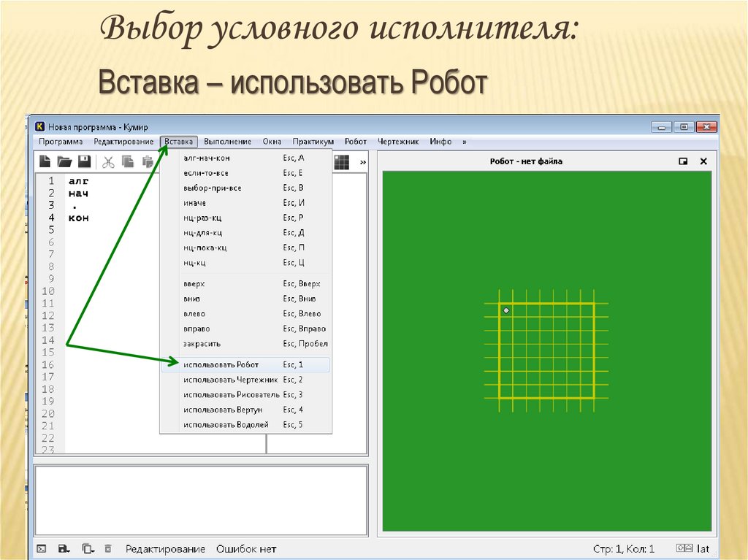
Task: Select 'использовать Робот' menu entry
Action: 245,365
